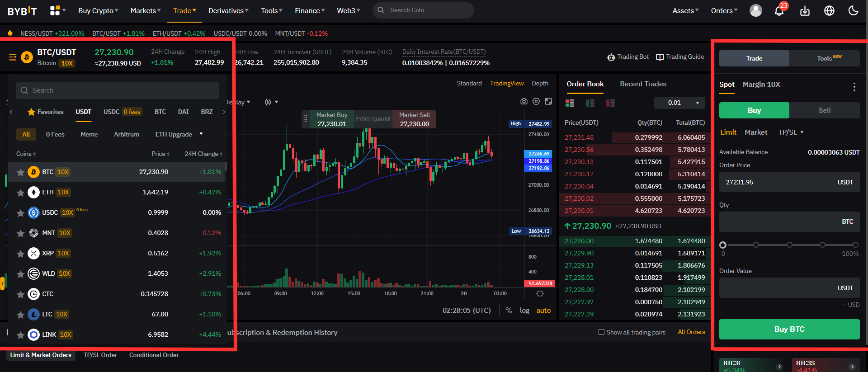Open the apps grid icon next to Bybit logo

tap(55, 10)
